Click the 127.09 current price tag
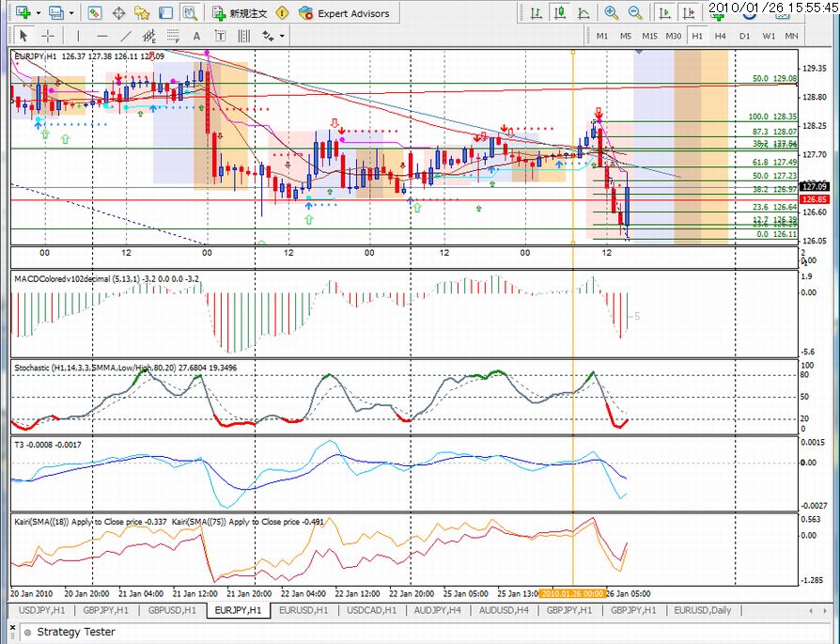Image resolution: width=840 pixels, height=644 pixels. coord(815,186)
